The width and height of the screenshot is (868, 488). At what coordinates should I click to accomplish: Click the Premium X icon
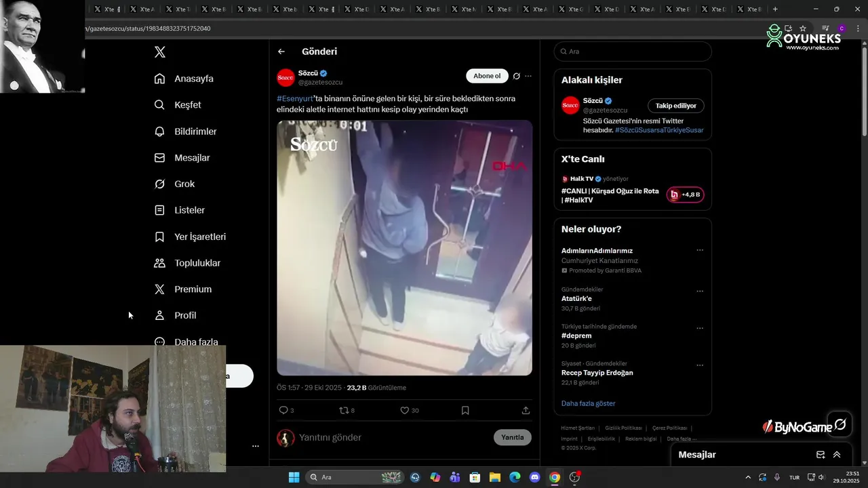(x=159, y=289)
